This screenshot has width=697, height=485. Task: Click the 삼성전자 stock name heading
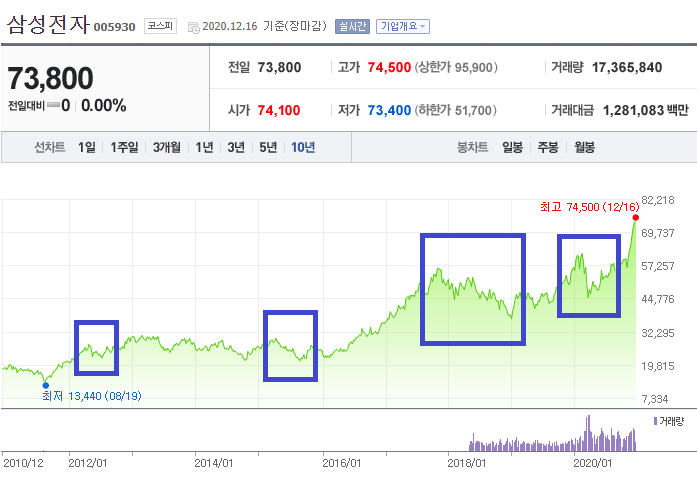coord(48,24)
